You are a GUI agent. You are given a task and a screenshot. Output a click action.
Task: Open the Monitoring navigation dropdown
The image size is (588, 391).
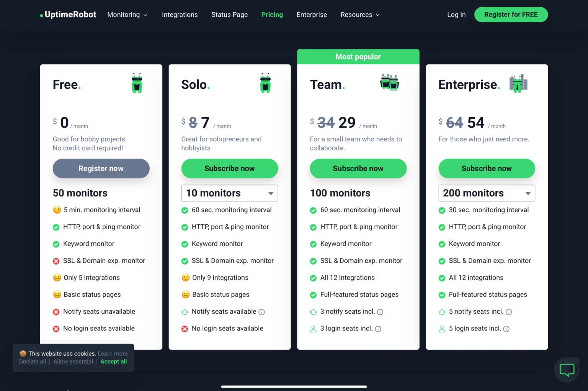pyautogui.click(x=127, y=15)
